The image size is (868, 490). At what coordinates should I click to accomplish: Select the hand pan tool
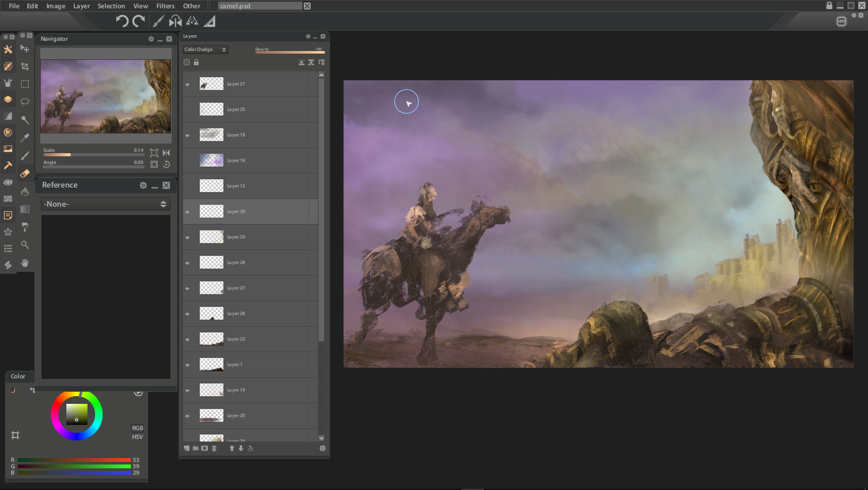pos(25,263)
